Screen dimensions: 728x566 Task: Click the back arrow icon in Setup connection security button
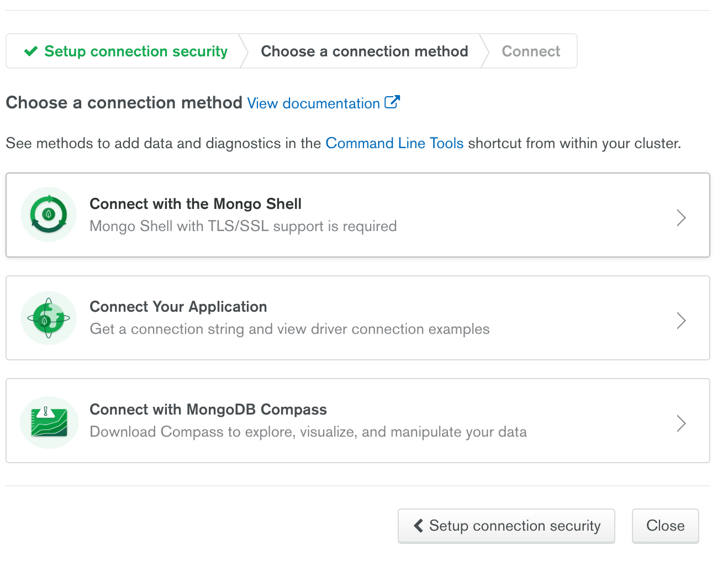click(x=418, y=526)
